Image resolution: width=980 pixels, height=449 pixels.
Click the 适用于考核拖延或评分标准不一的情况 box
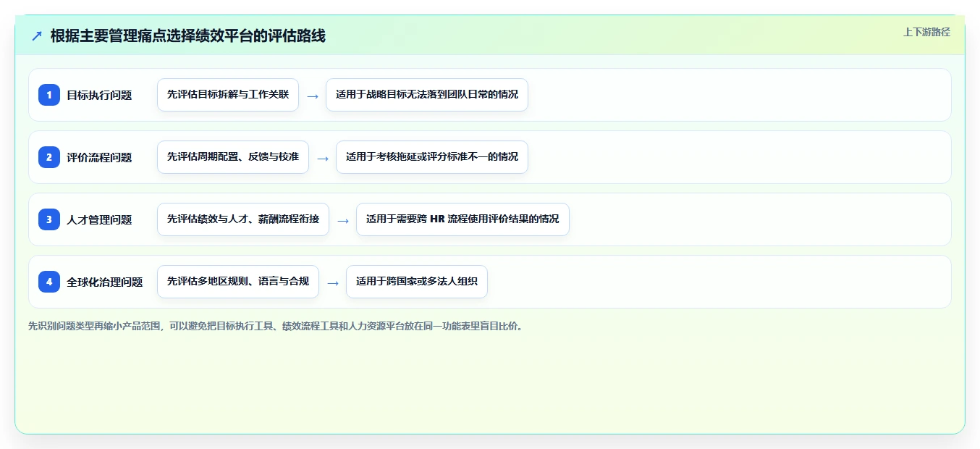click(432, 157)
